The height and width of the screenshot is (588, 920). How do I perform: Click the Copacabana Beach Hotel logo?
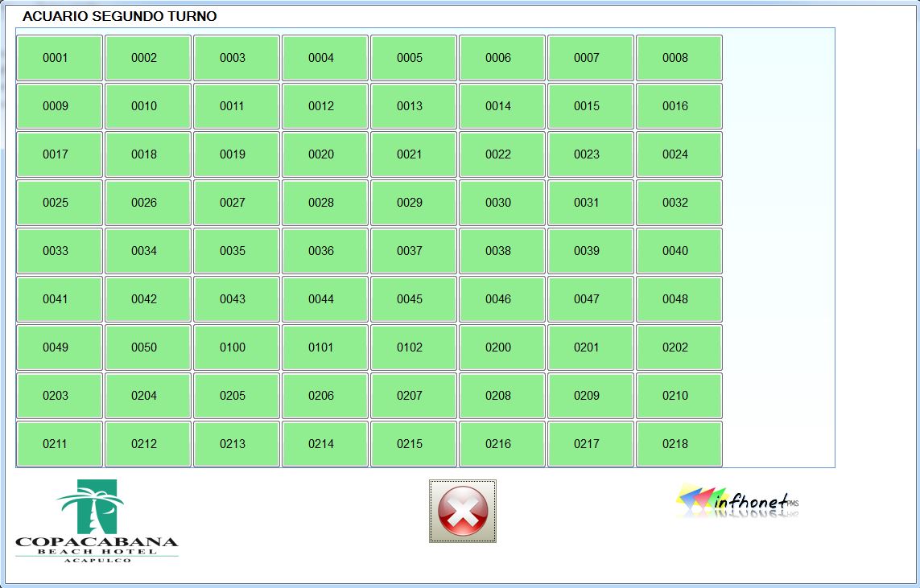97,520
